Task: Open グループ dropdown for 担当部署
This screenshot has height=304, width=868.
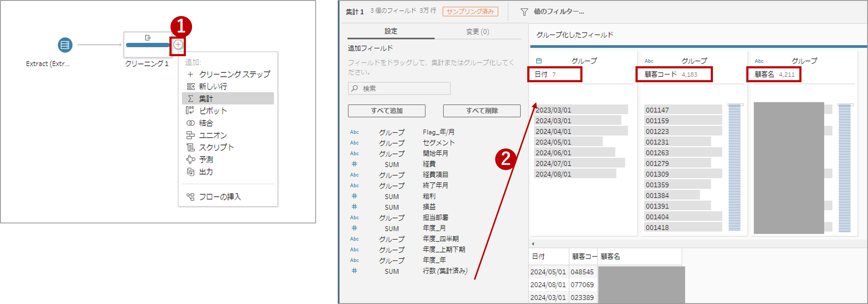Action: pyautogui.click(x=392, y=218)
